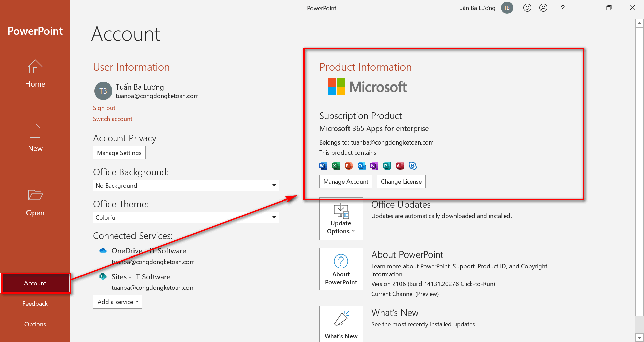Click the Manage Settings button
Viewport: 644px width, 342px height.
tap(119, 153)
